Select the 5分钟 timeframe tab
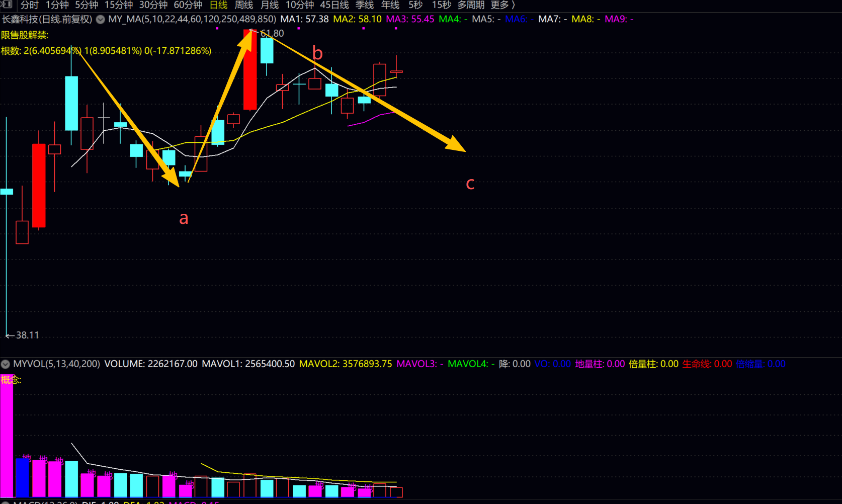The width and height of the screenshot is (842, 504). [x=87, y=5]
